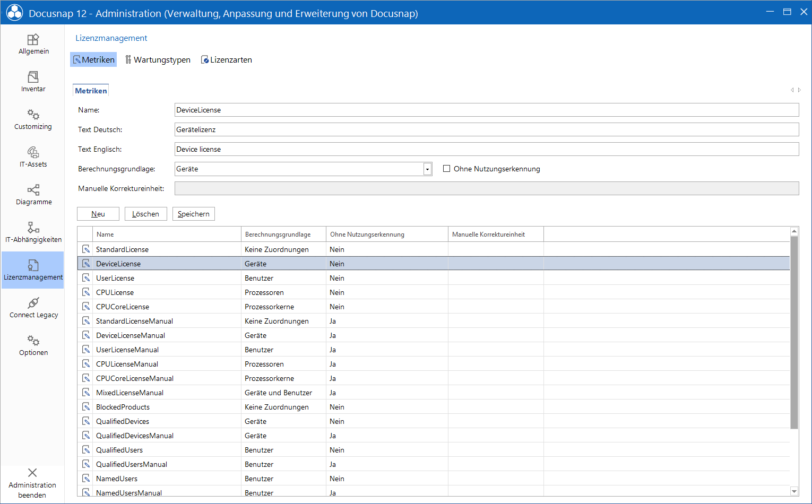Switch to the Lizenzarten tab

click(x=226, y=59)
